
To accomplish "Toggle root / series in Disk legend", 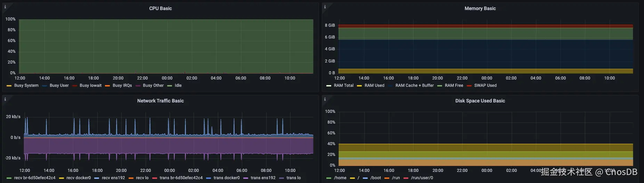I will pyautogui.click(x=358, y=178).
